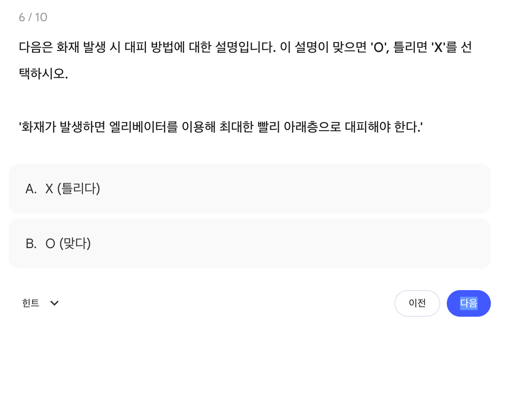Expand the 힌트 chevron arrow
532x399 pixels.
pos(54,303)
